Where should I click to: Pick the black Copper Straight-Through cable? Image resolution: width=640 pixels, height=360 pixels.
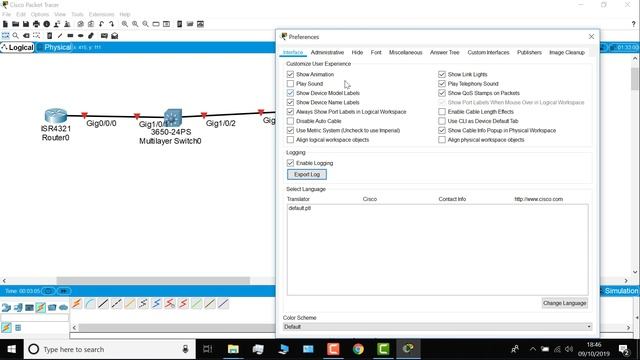tap(103, 303)
